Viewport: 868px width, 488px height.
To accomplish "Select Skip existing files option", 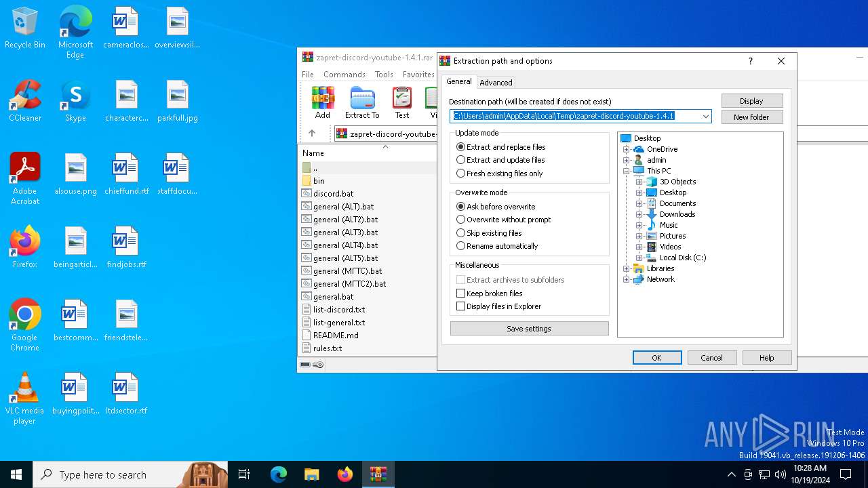I will 489,233.
